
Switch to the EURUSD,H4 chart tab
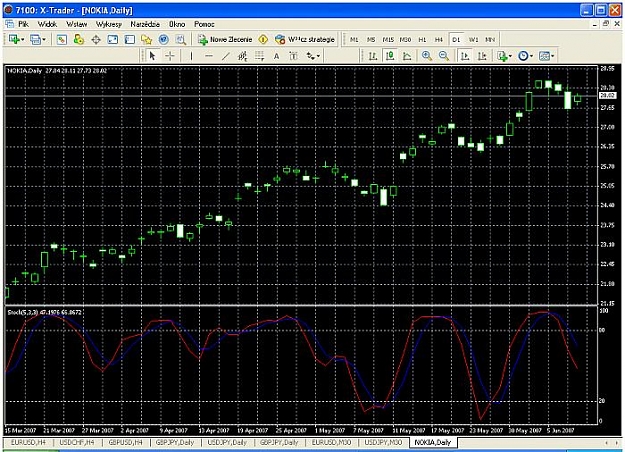30,442
